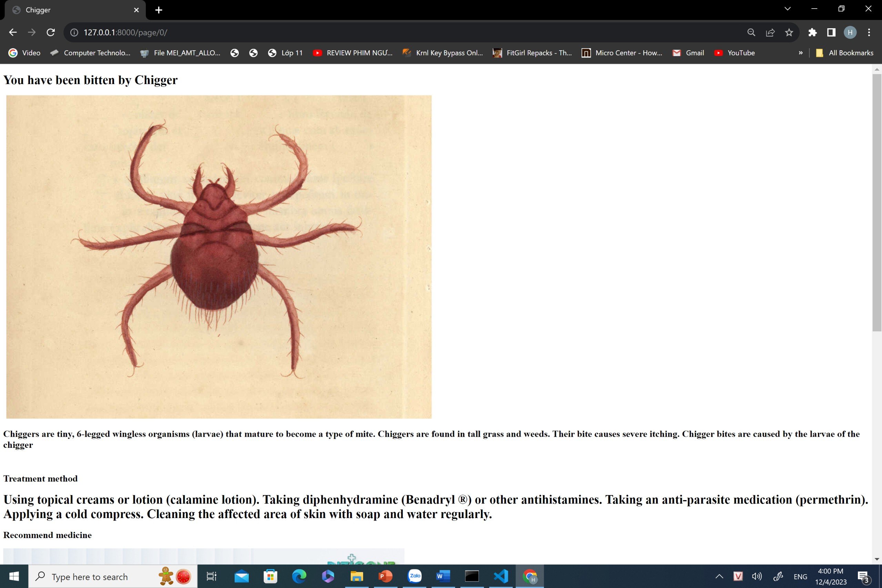Go back to previous page
The width and height of the screenshot is (882, 588).
click(x=13, y=33)
